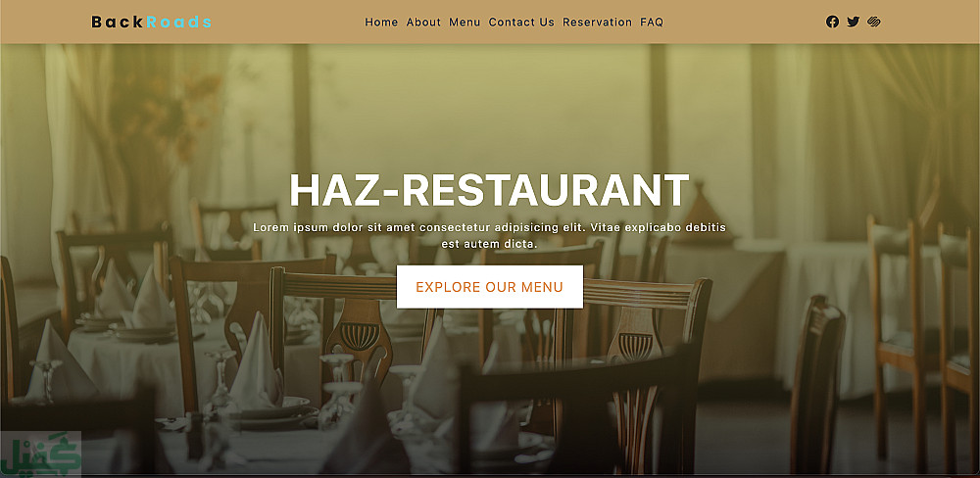Click the Twitter bird icon

pyautogui.click(x=854, y=22)
